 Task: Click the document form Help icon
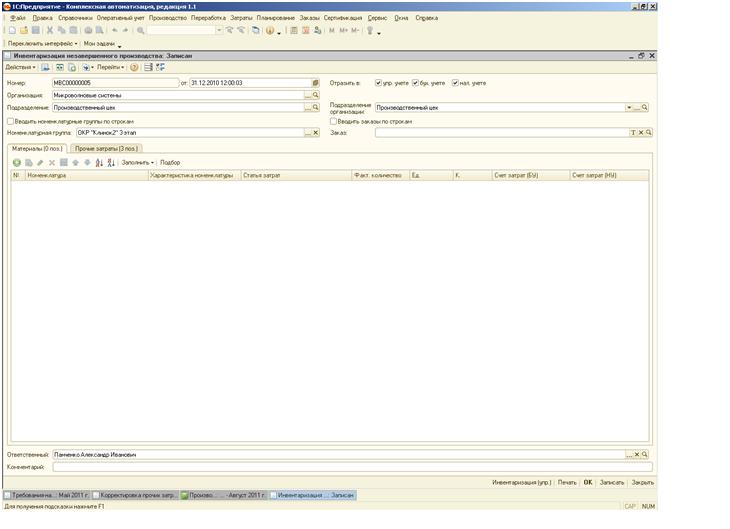pos(134,68)
